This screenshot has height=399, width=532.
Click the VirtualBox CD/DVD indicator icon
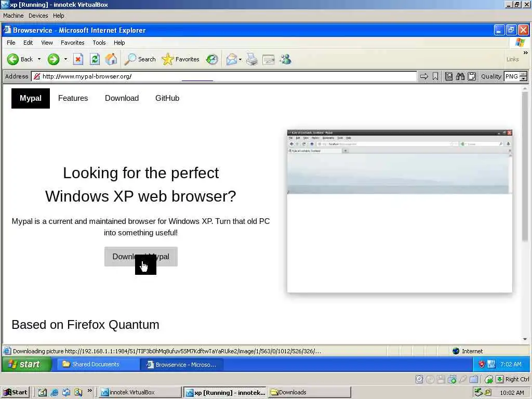click(430, 379)
